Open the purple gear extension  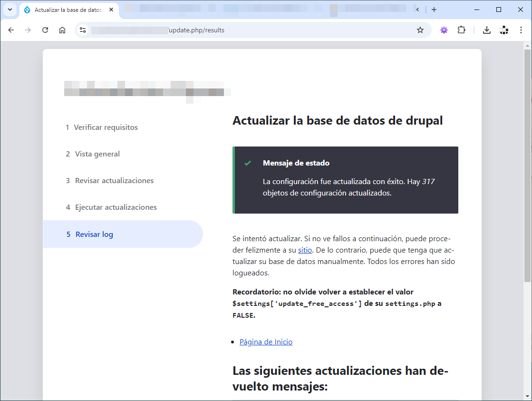[x=444, y=30]
